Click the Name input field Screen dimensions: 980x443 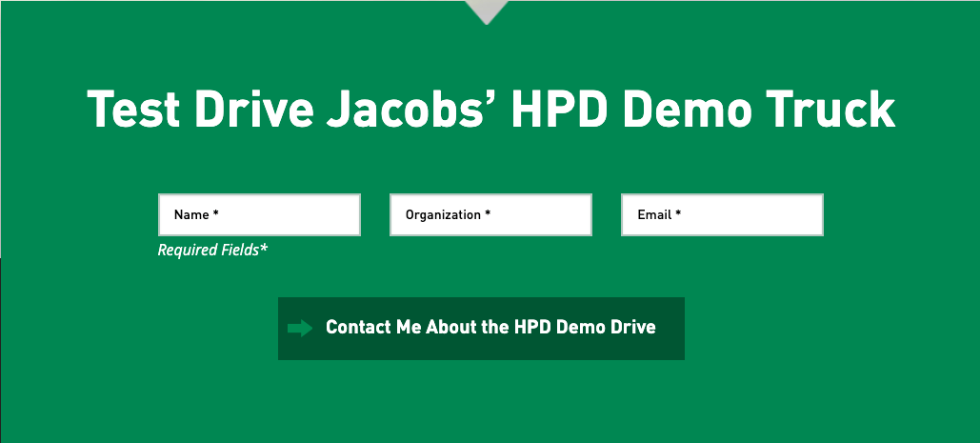click(x=259, y=215)
